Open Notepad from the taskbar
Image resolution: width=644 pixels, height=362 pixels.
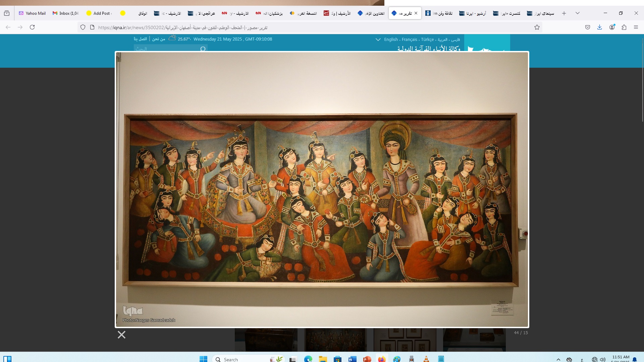click(441, 359)
